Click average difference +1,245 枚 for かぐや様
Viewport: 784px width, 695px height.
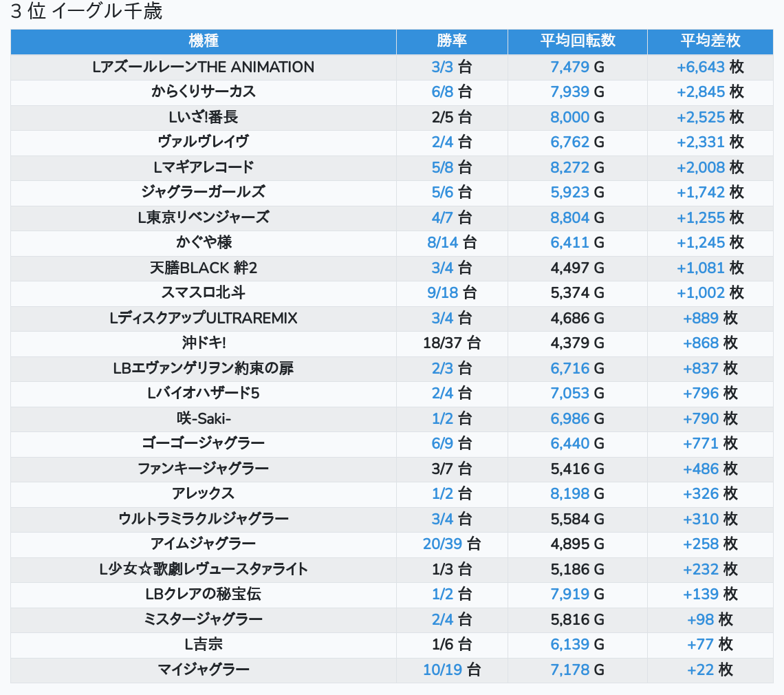pos(710,243)
